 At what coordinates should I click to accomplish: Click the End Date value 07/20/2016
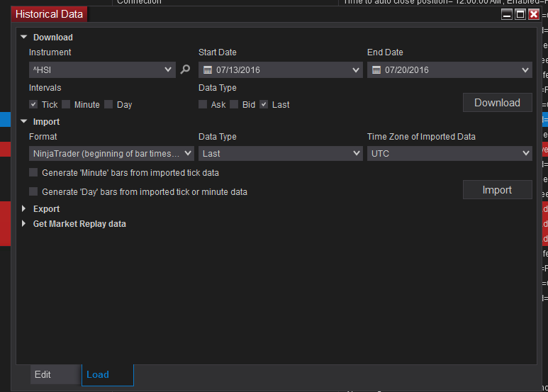coord(407,70)
